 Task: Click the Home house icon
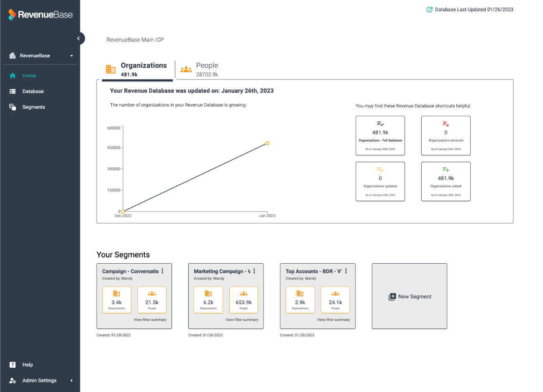(x=13, y=76)
